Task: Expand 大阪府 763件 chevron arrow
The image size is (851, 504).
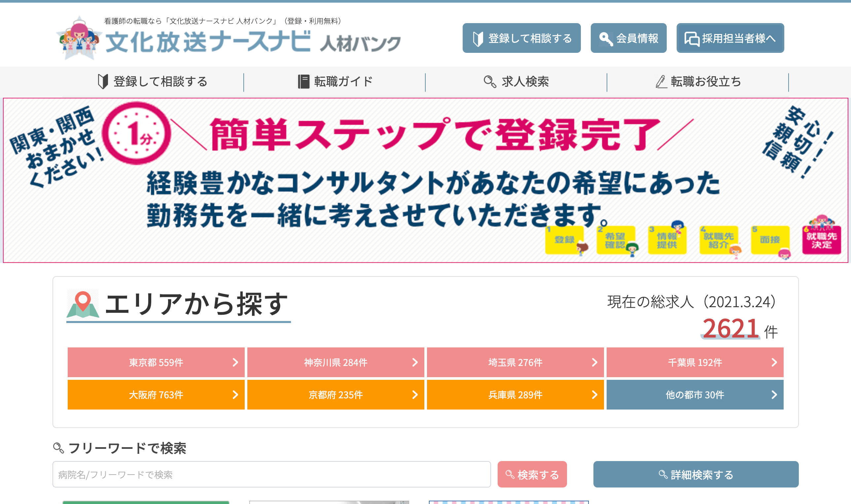Action: coord(235,395)
